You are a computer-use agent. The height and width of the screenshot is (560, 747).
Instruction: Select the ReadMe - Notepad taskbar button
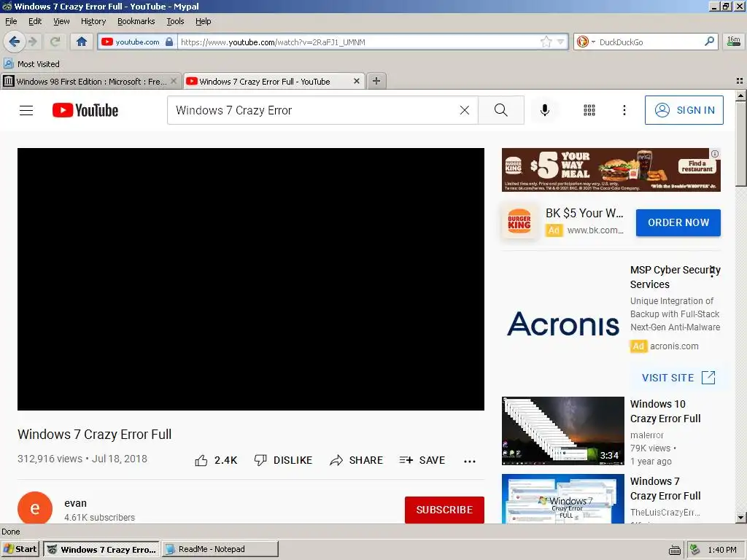point(220,549)
